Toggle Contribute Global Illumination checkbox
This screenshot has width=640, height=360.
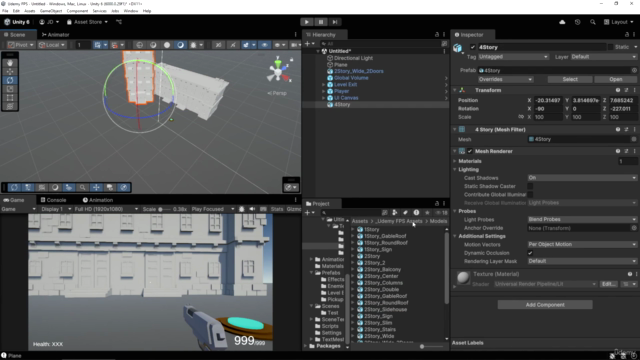pyautogui.click(x=530, y=195)
